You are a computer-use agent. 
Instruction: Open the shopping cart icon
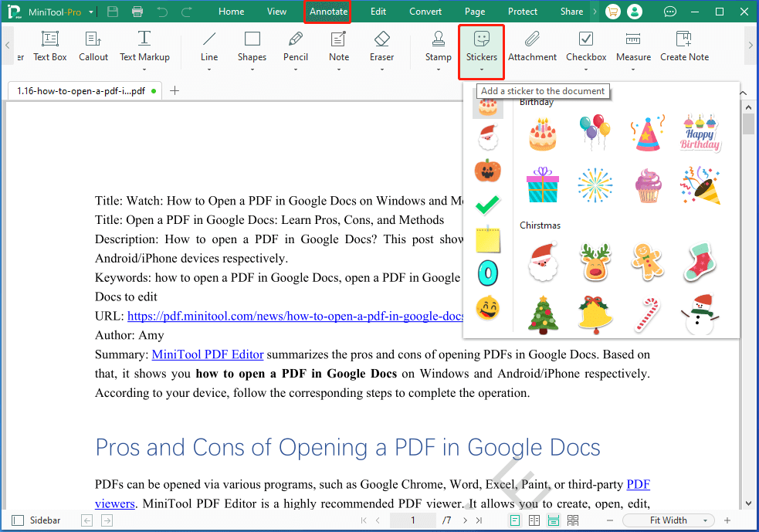pos(613,12)
